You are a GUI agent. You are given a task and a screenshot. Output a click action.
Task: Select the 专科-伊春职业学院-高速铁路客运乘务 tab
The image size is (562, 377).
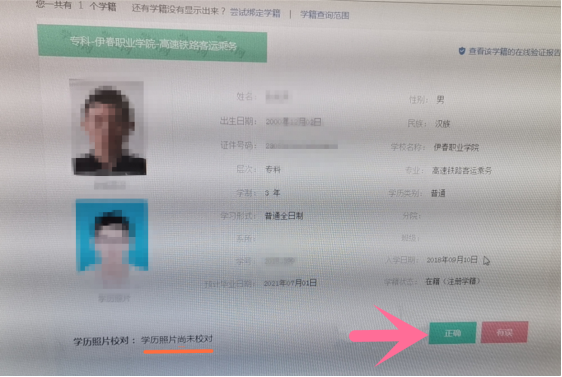tap(152, 44)
